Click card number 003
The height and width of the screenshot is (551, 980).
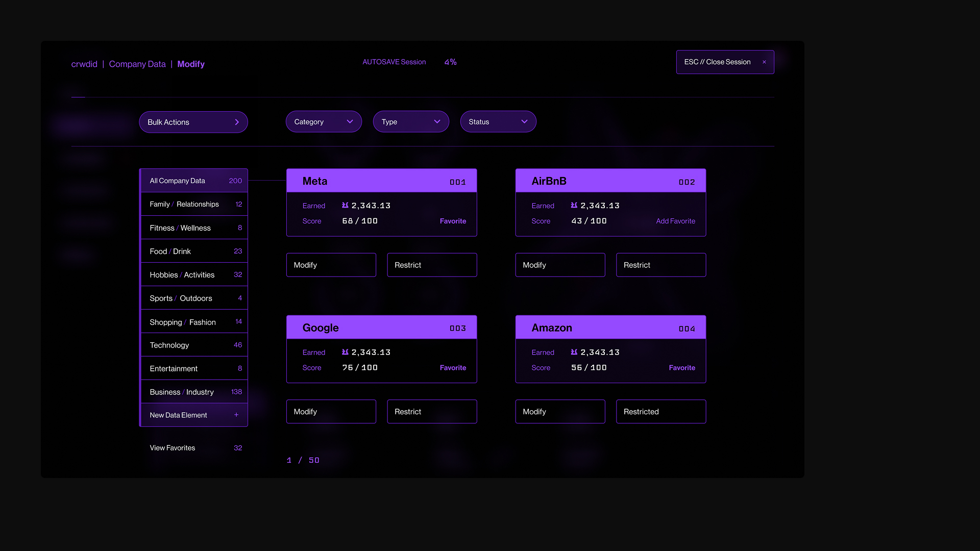(x=457, y=329)
